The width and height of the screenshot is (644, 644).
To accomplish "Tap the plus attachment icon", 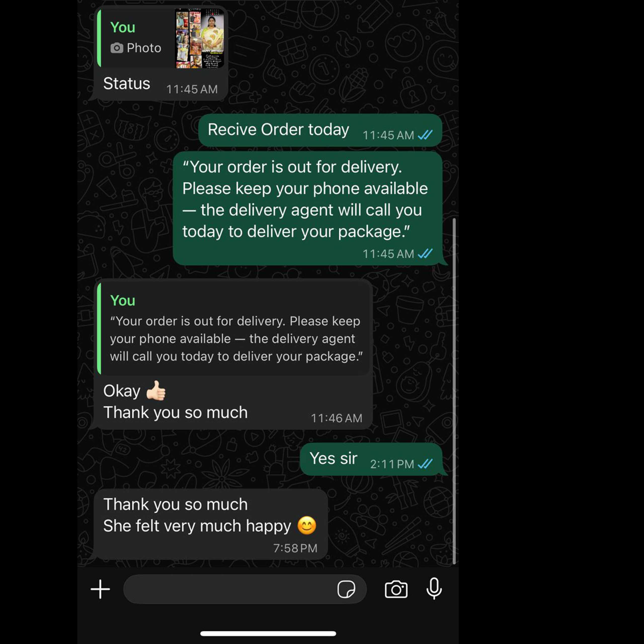I will click(100, 589).
